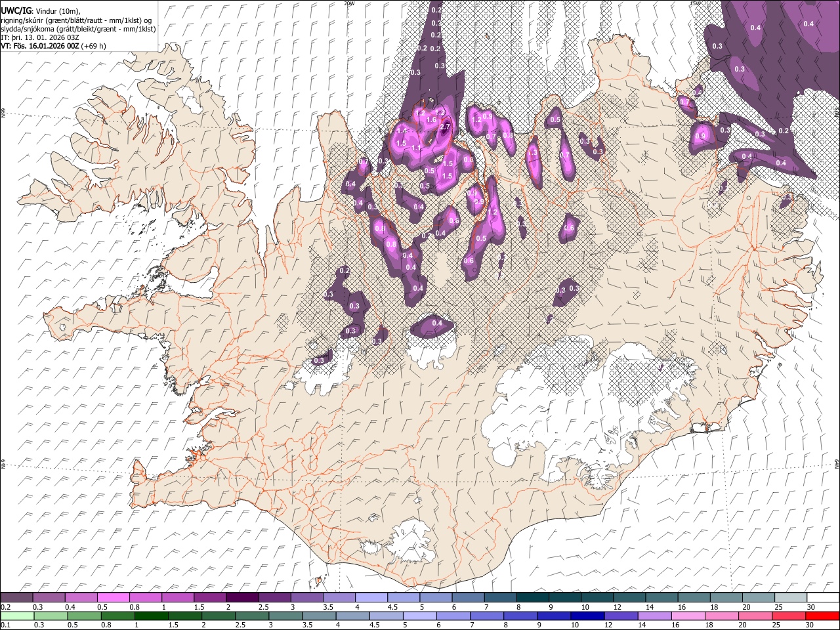Click the 'rigning/skúrir' legend description line
This screenshot has width=840, height=630.
coord(76,20)
